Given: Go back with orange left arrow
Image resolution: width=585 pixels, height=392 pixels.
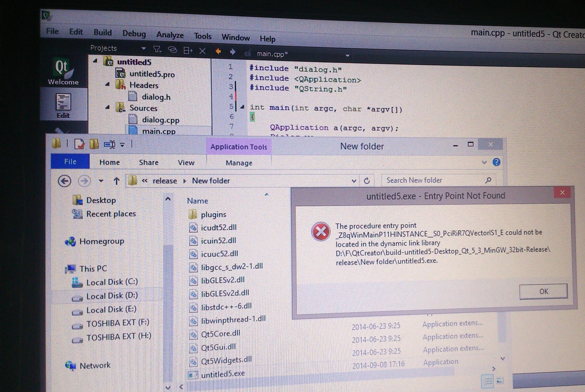Looking at the screenshot, I should 218,51.
